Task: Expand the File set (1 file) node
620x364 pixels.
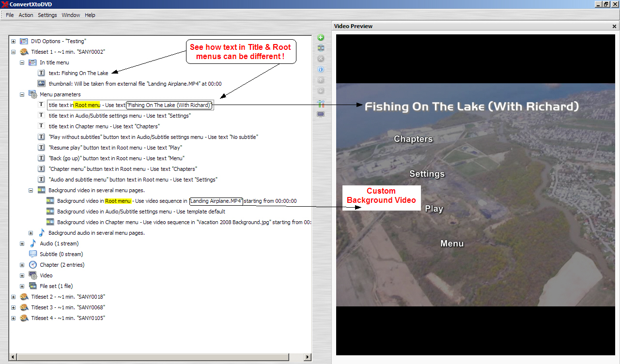Action: (x=22, y=286)
